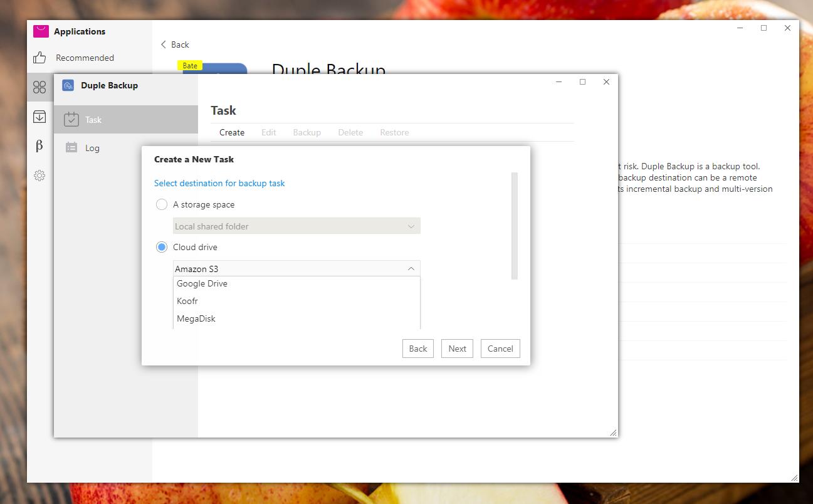Choose Google Drive from the dropdown list
This screenshot has width=813, height=504.
pyautogui.click(x=202, y=283)
